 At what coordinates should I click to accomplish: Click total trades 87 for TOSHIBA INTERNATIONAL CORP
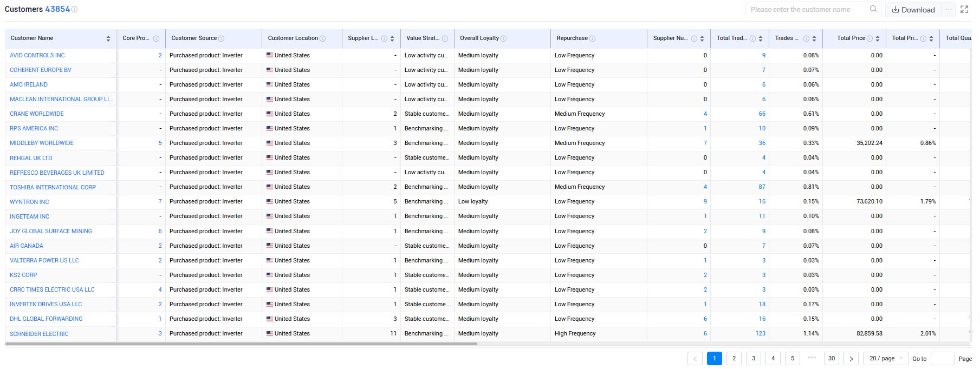[x=762, y=187]
